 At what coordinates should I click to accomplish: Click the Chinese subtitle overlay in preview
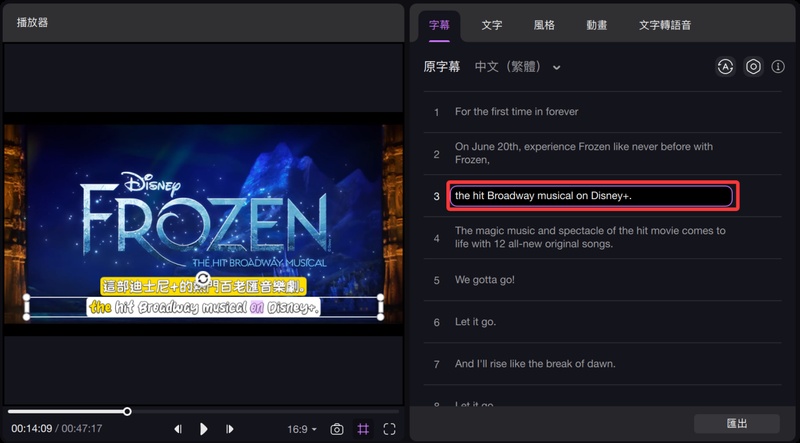coord(203,287)
